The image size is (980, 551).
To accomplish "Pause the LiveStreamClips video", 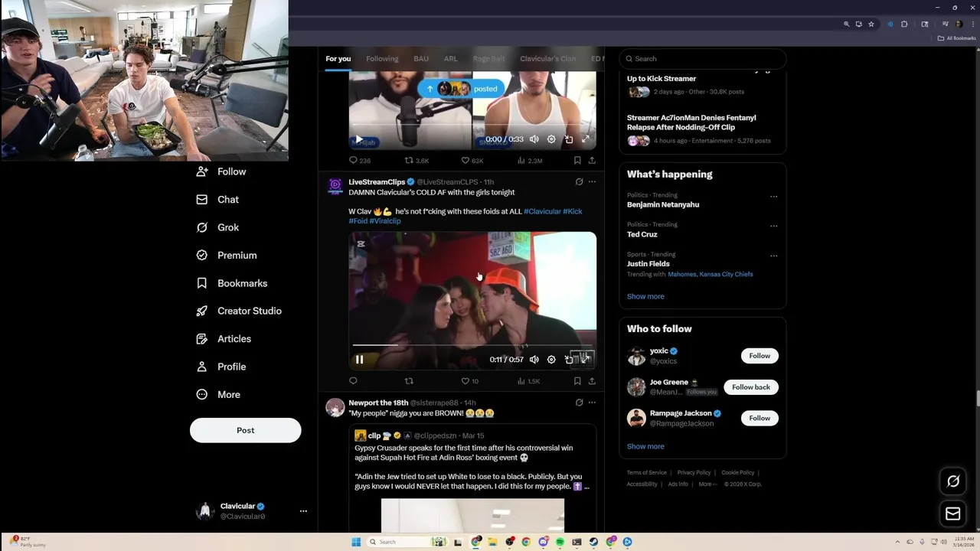I will pos(359,360).
